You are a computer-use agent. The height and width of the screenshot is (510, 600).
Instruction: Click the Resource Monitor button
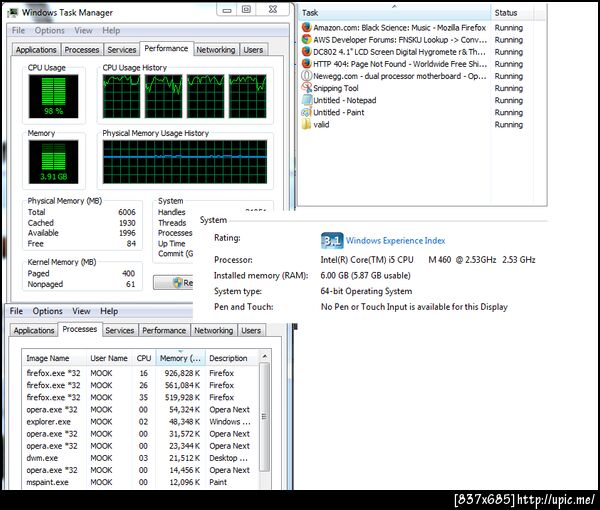pyautogui.click(x=173, y=283)
